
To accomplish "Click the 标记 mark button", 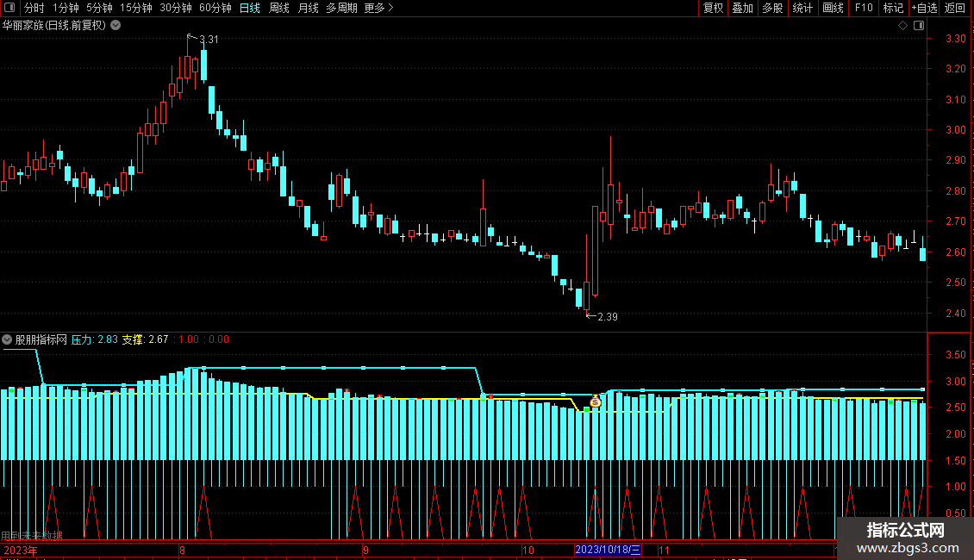I will [893, 8].
